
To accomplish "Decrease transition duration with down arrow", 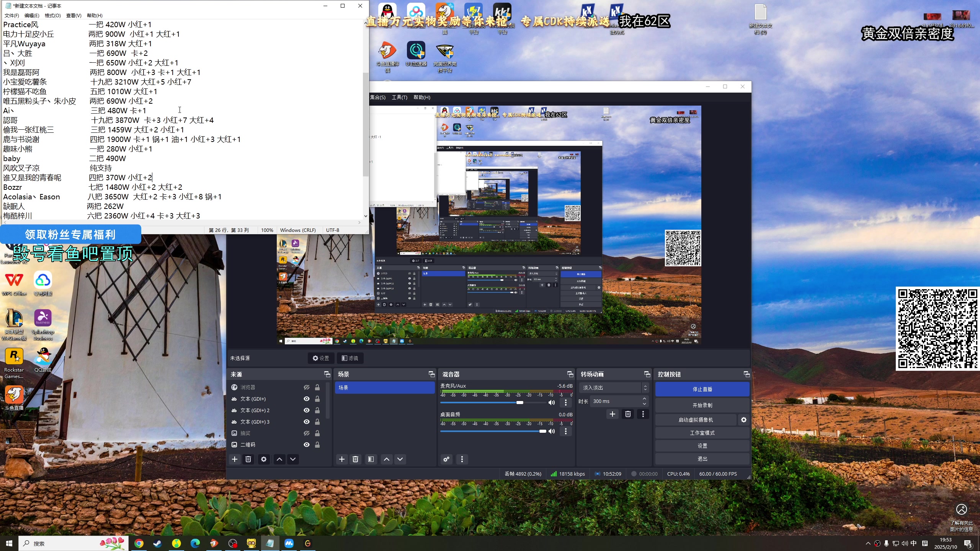I will tap(644, 404).
